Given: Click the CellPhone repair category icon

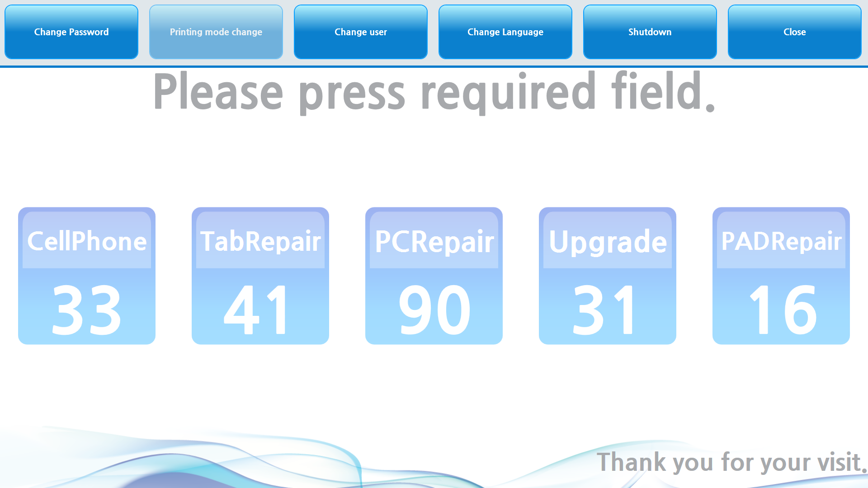Looking at the screenshot, I should [x=87, y=276].
